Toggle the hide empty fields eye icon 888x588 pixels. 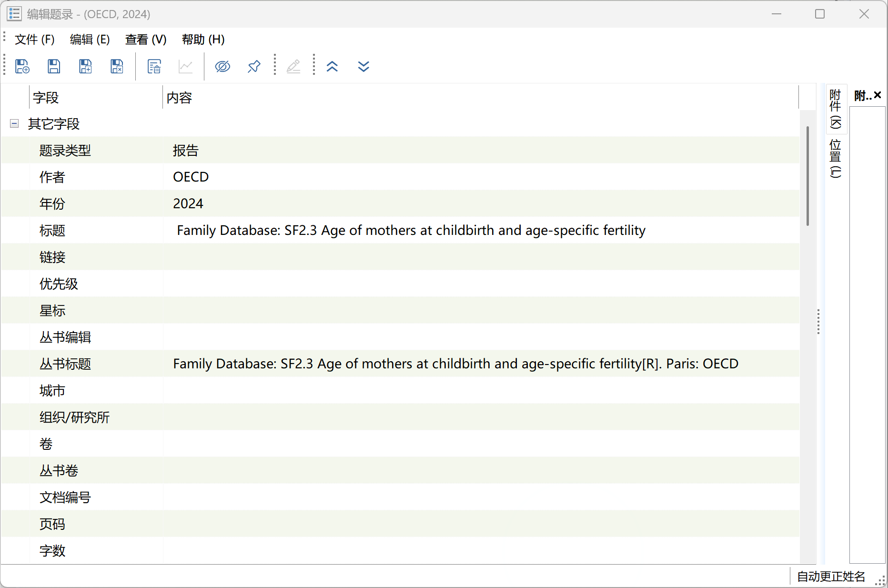[222, 66]
